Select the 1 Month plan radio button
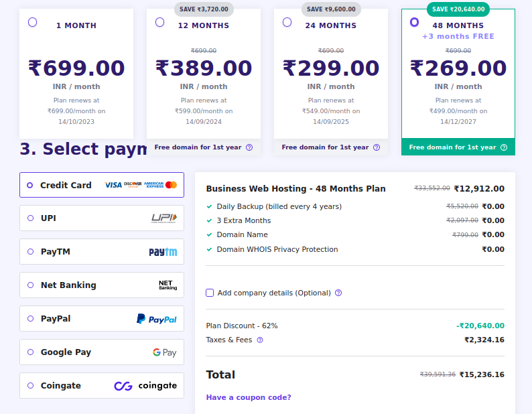Image resolution: width=532 pixels, height=414 pixels. pyautogui.click(x=33, y=22)
